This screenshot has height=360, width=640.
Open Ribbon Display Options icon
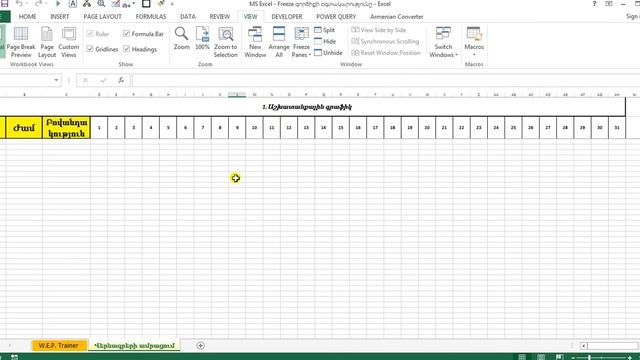609,4
